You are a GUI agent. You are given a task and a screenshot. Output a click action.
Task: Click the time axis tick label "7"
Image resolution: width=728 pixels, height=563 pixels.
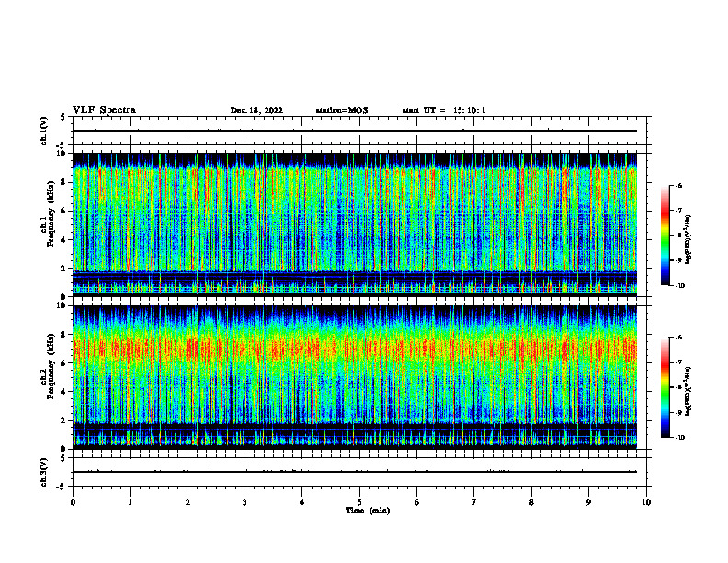474,502
